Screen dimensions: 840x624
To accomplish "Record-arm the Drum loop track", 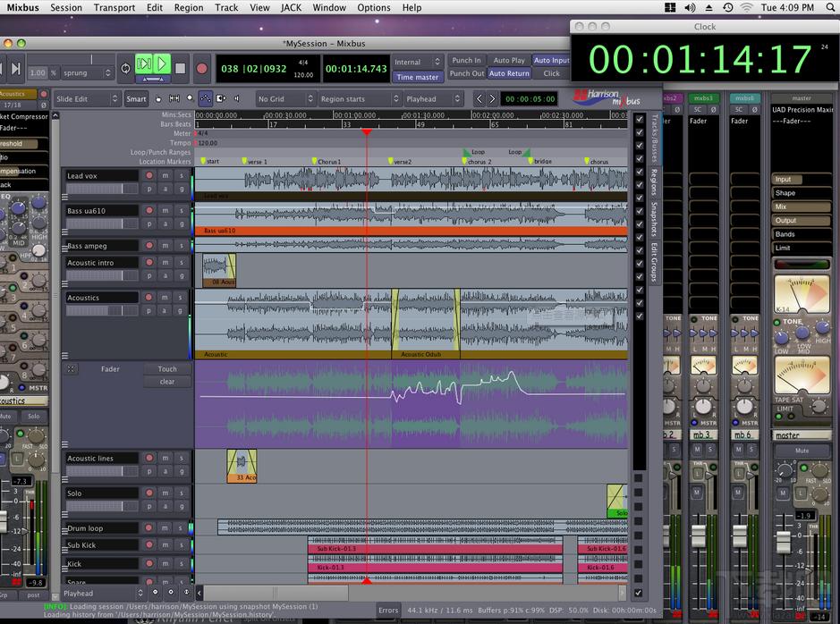I will tap(149, 528).
